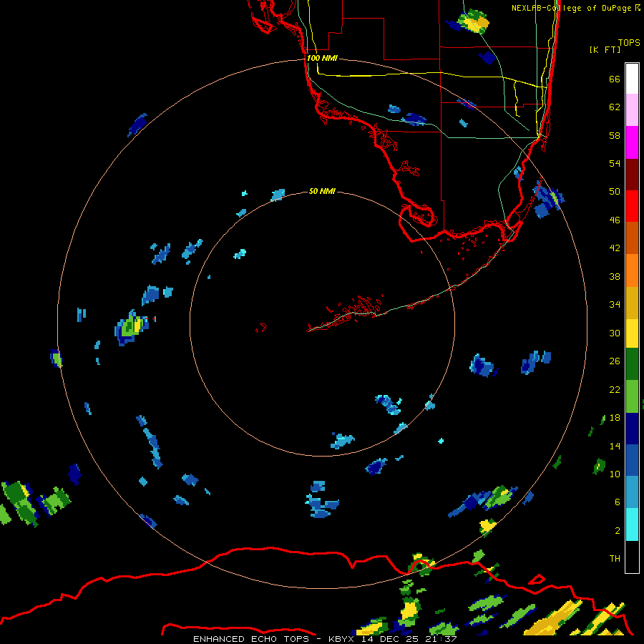Screen dimensions: 644x644
Task: Click 'NEXLAB-College of DuPage' credit text
Action: pos(572,8)
